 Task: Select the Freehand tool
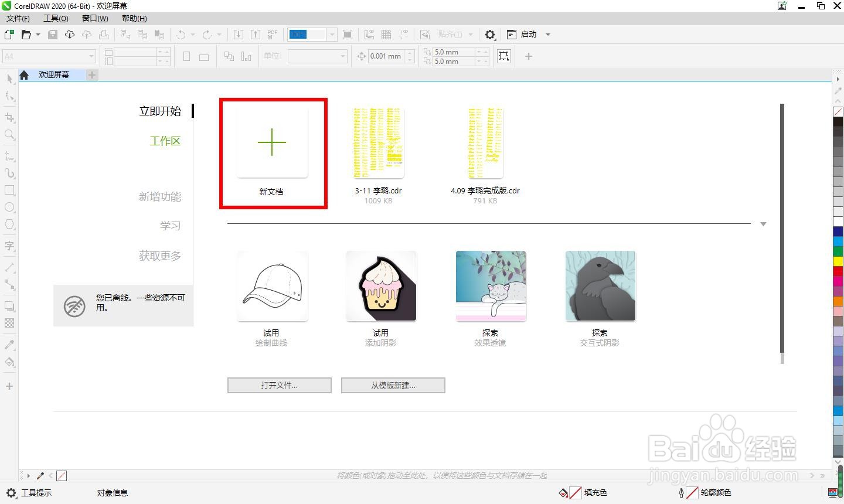(x=9, y=156)
